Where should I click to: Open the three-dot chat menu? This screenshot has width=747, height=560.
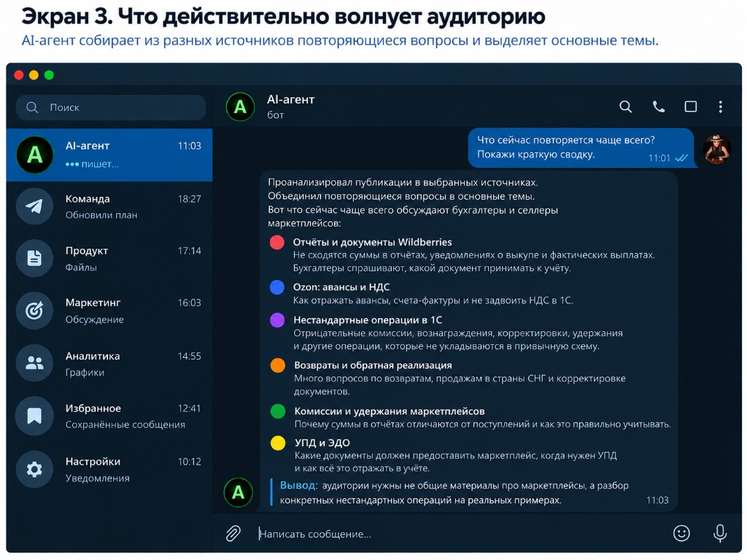(x=720, y=106)
